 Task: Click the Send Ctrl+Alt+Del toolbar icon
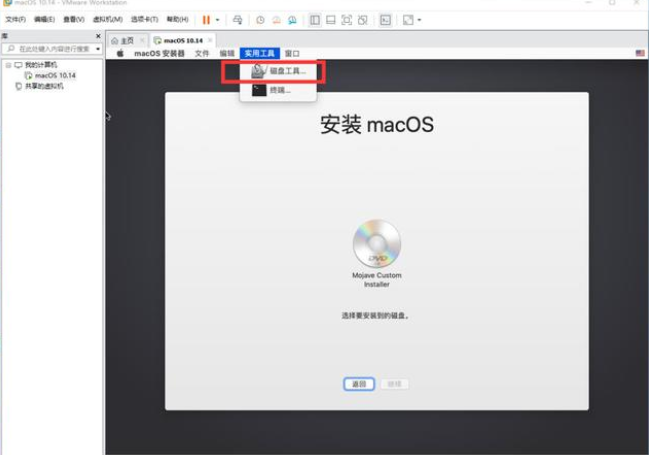tap(238, 20)
